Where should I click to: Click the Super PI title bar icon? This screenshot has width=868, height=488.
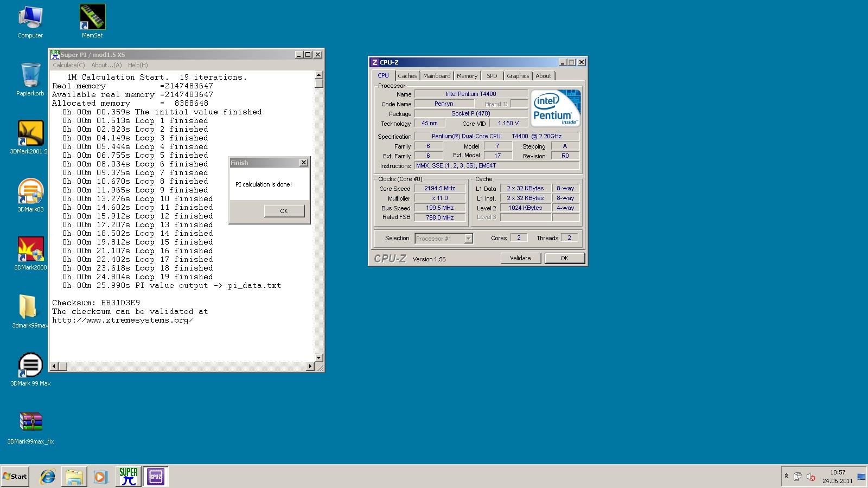tap(55, 54)
